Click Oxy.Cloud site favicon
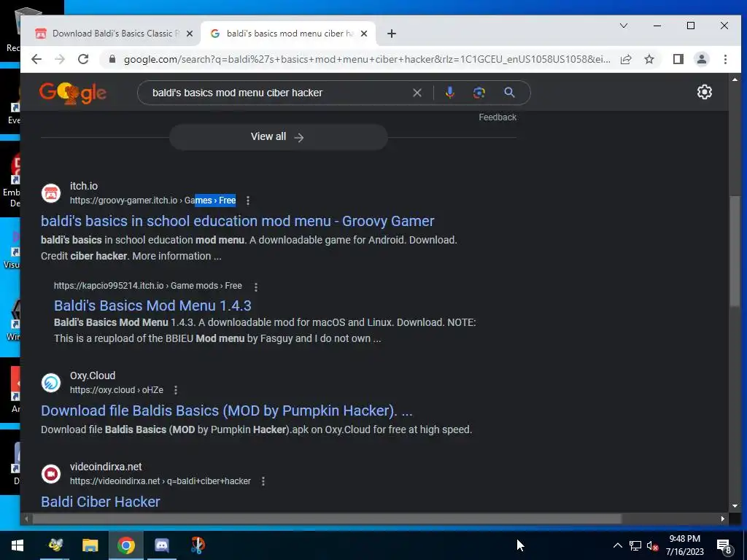The width and height of the screenshot is (747, 560). (51, 382)
